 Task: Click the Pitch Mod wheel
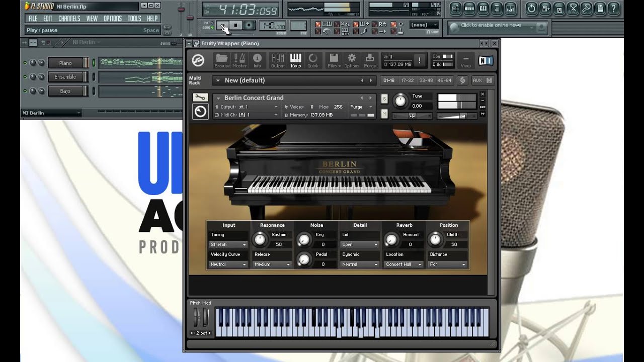(x=196, y=318)
